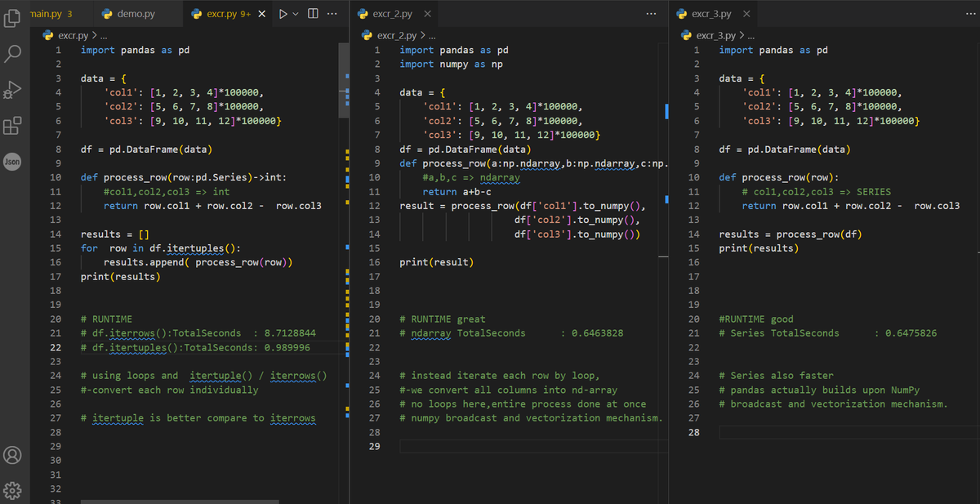This screenshot has height=504, width=980.
Task: Open the Run and Debug view
Action: 13,89
